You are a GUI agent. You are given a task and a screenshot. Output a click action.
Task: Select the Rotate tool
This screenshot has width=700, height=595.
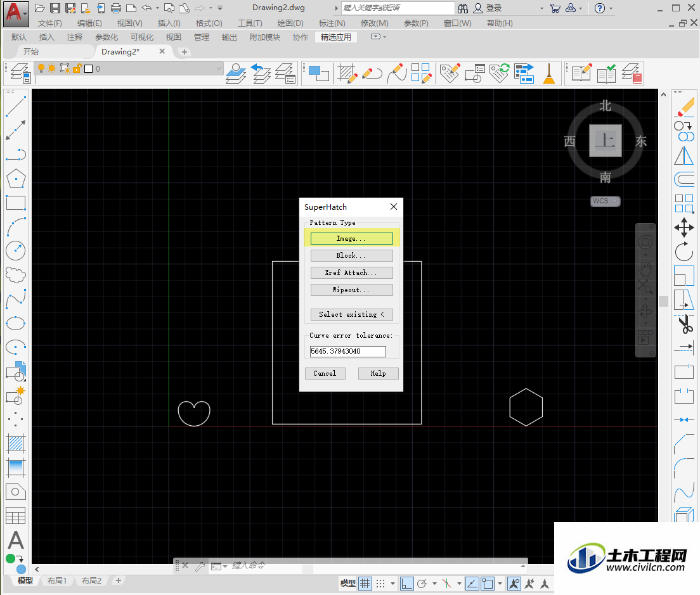[x=684, y=252]
